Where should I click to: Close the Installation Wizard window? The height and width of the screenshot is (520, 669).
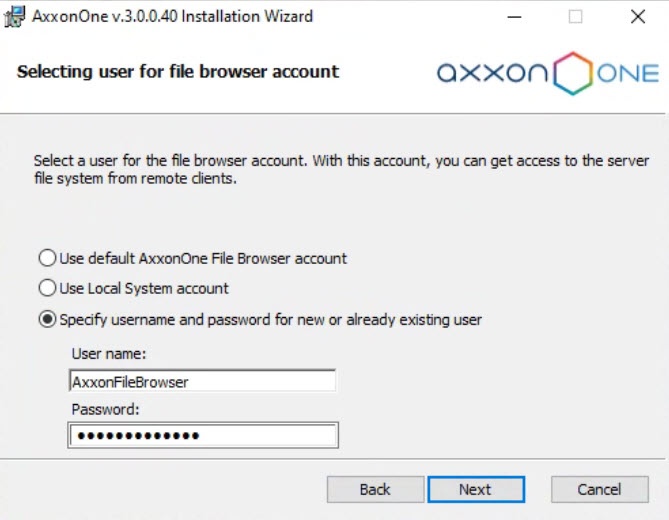[637, 17]
